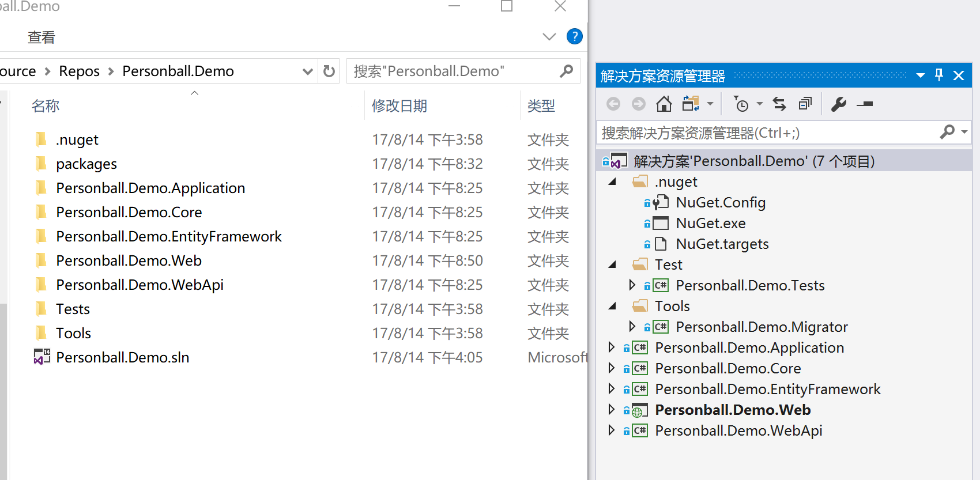Open the dropdown arrow beside the clock filter
980x480 pixels.
point(760,104)
